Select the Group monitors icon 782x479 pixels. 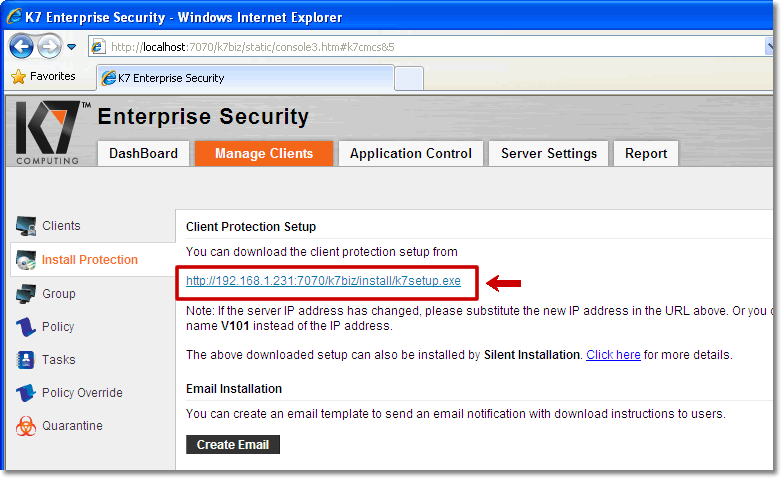pyautogui.click(x=25, y=293)
